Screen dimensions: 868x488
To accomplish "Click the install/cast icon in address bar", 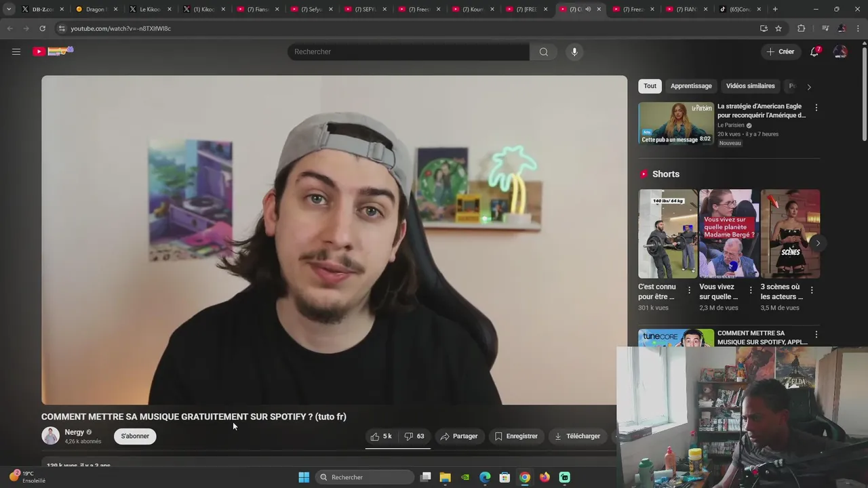I will [764, 28].
